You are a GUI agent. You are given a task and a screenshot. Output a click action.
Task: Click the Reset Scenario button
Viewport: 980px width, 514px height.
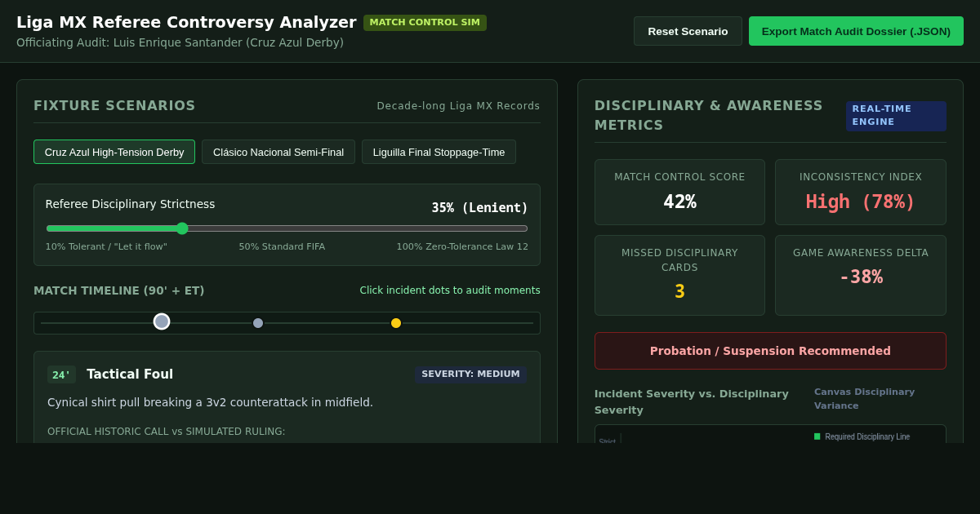[688, 31]
